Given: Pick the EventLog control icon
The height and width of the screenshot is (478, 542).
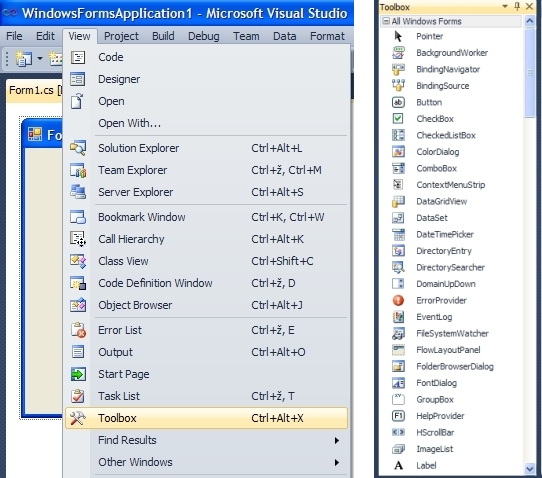Looking at the screenshot, I should pyautogui.click(x=398, y=317).
